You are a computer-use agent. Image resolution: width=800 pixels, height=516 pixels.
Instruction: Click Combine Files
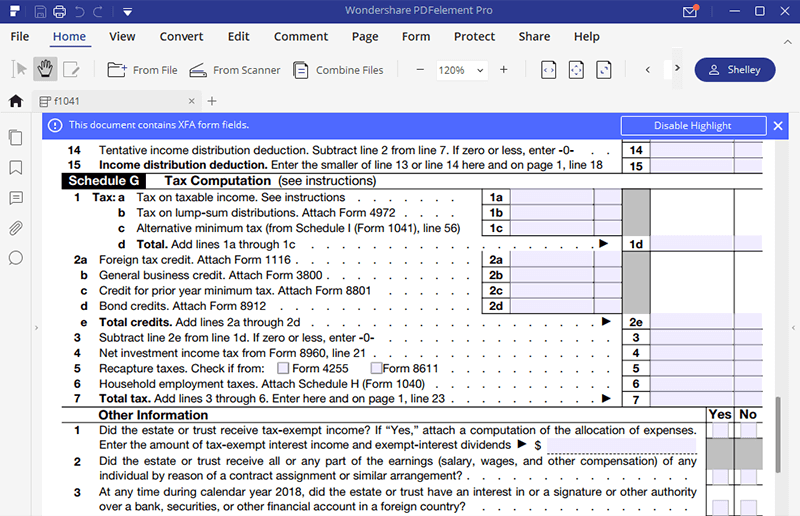pos(338,70)
